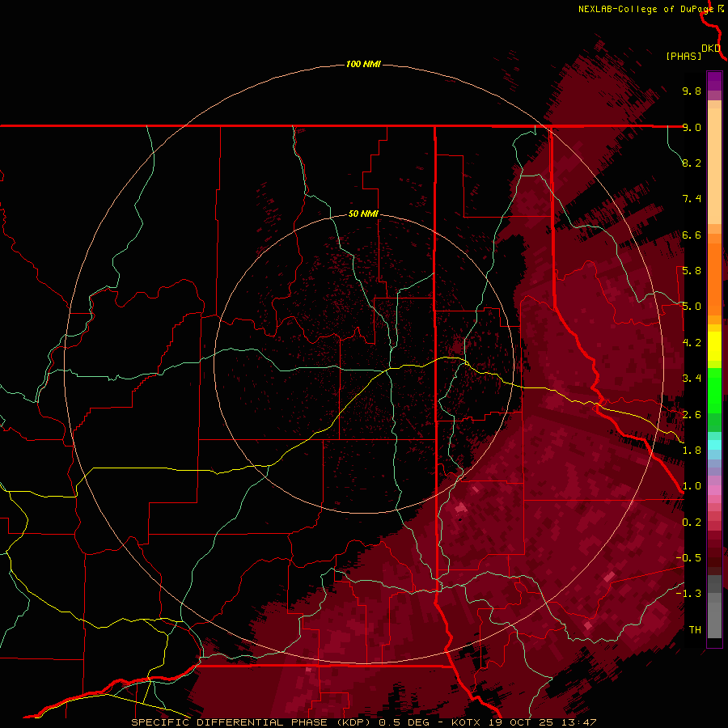Click the yellow band of the color scale

pyautogui.click(x=714, y=346)
